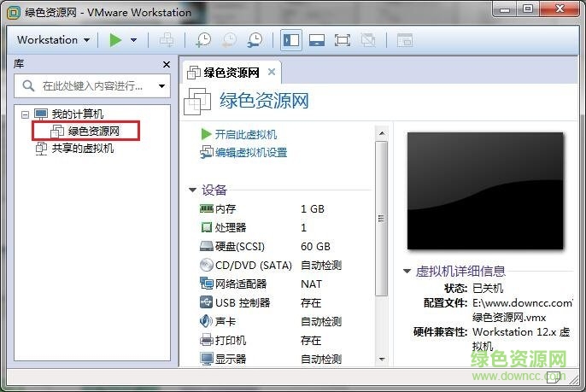Toggle the thumbnail bar view button

tap(316, 40)
